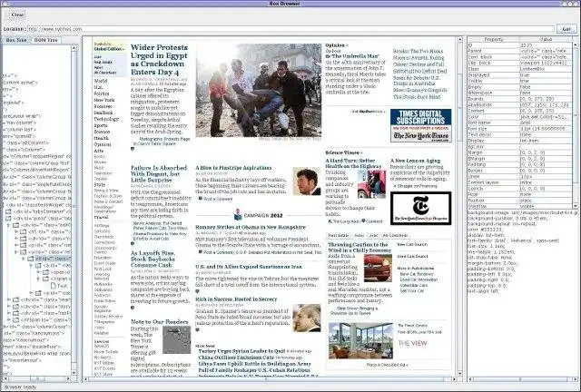Click the tree's vertical scrollbar down arrow
The width and height of the screenshot is (581, 392).
click(x=74, y=373)
